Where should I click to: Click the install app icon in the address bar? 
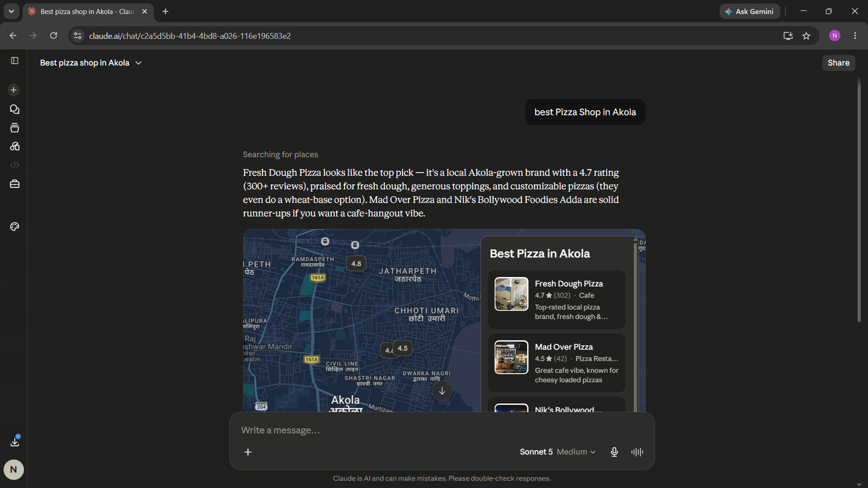(x=788, y=36)
